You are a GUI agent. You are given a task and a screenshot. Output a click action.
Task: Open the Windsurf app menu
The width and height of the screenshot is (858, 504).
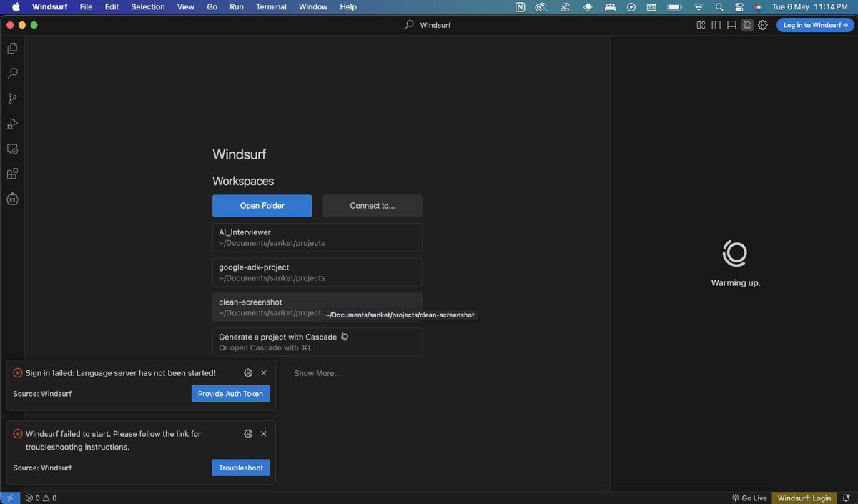point(49,7)
